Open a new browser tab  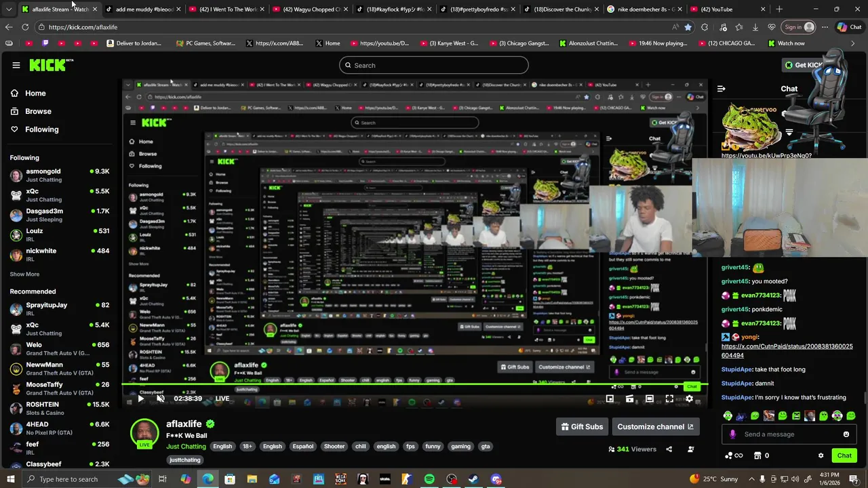779,9
